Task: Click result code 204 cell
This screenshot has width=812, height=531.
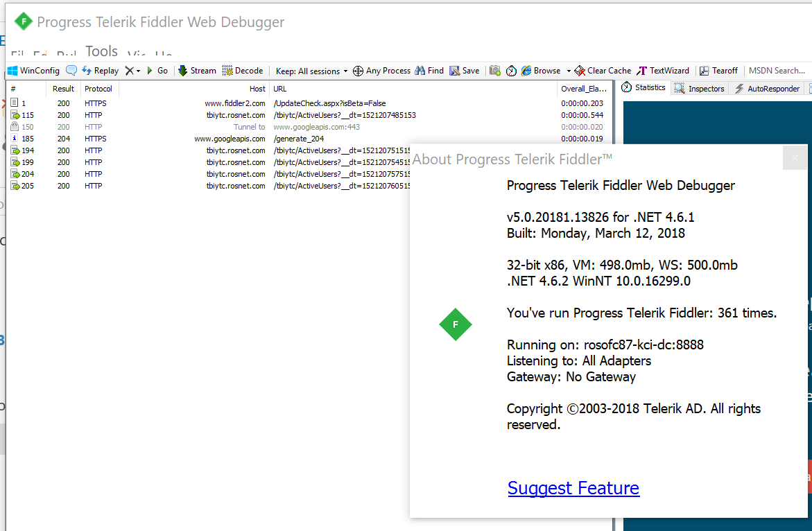Action: (64, 139)
